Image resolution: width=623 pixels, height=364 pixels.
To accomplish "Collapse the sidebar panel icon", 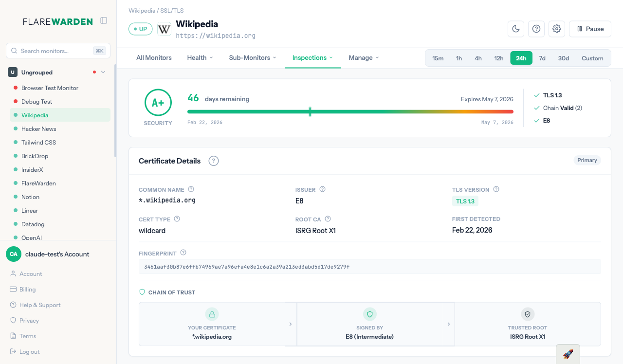I will 104,20.
